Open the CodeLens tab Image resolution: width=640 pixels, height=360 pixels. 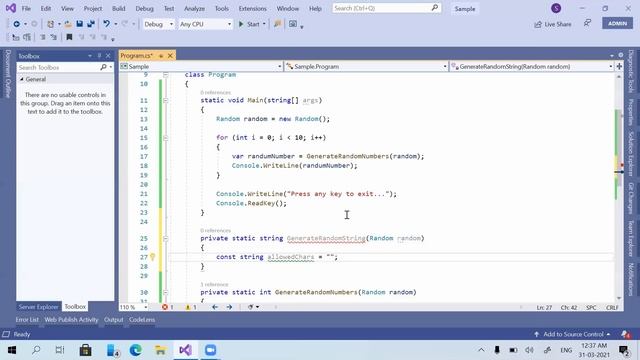click(142, 320)
